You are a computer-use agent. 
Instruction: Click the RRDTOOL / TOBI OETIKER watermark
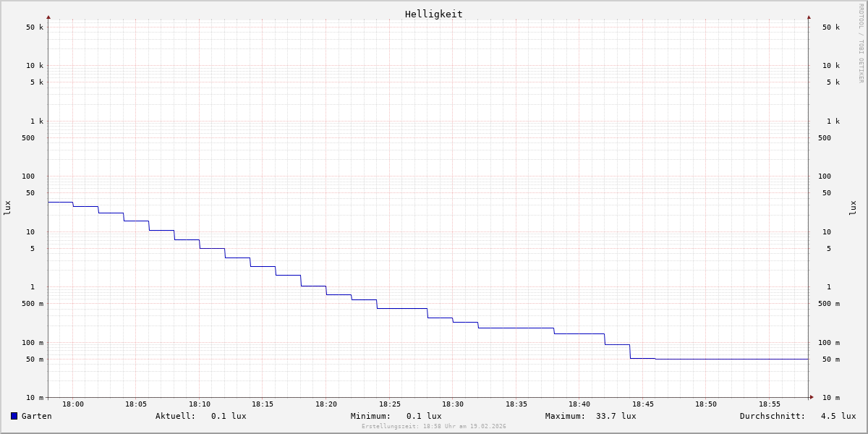pos(861,43)
